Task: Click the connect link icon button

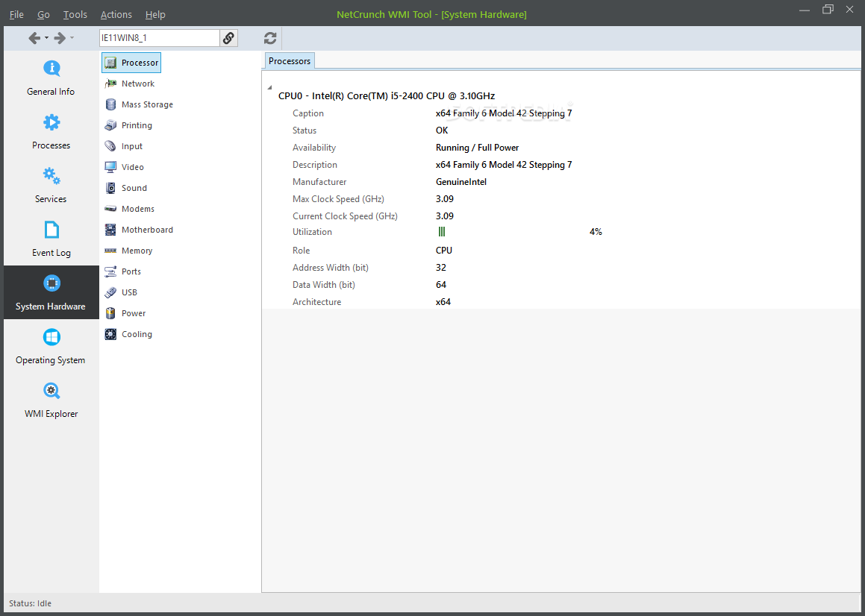Action: point(228,38)
